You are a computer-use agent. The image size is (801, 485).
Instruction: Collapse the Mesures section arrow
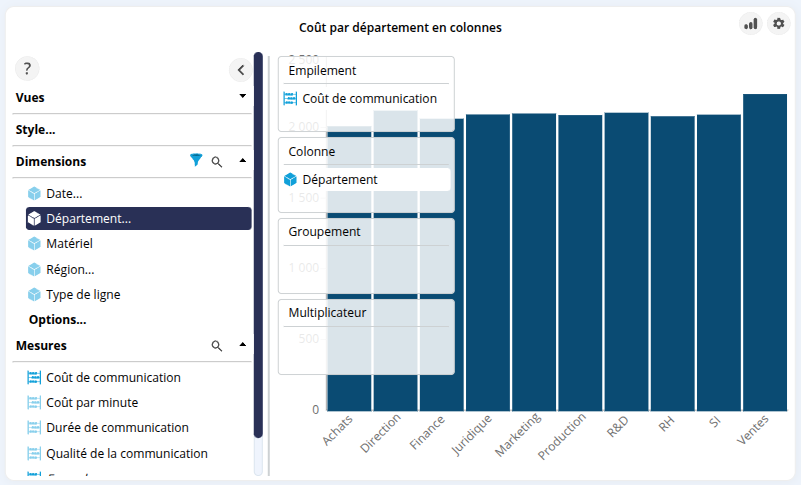click(242, 345)
